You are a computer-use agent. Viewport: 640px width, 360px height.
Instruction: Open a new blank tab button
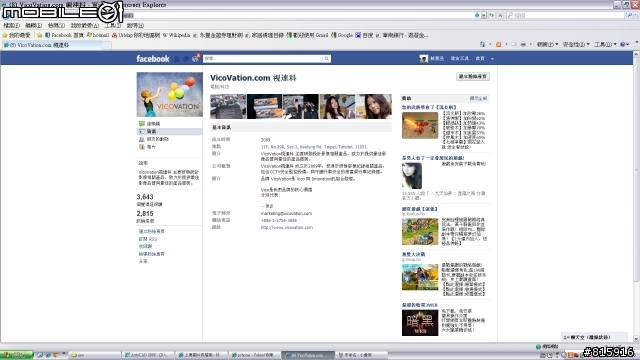pos(106,45)
